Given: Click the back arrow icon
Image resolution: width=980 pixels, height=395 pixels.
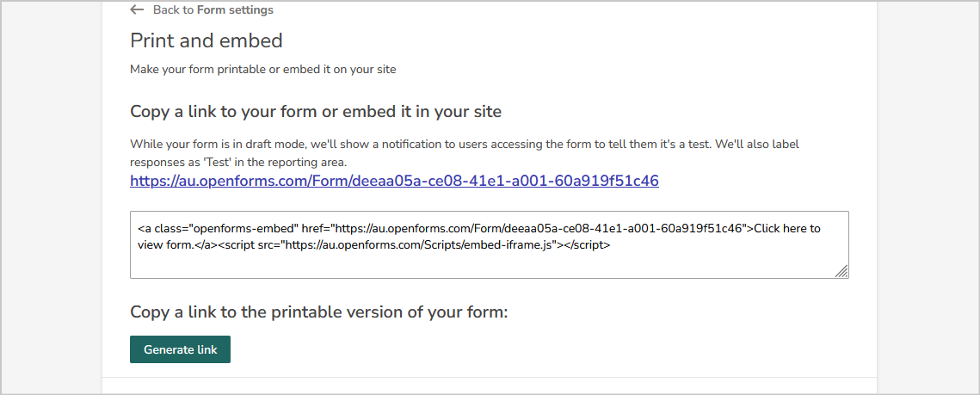Looking at the screenshot, I should (137, 10).
